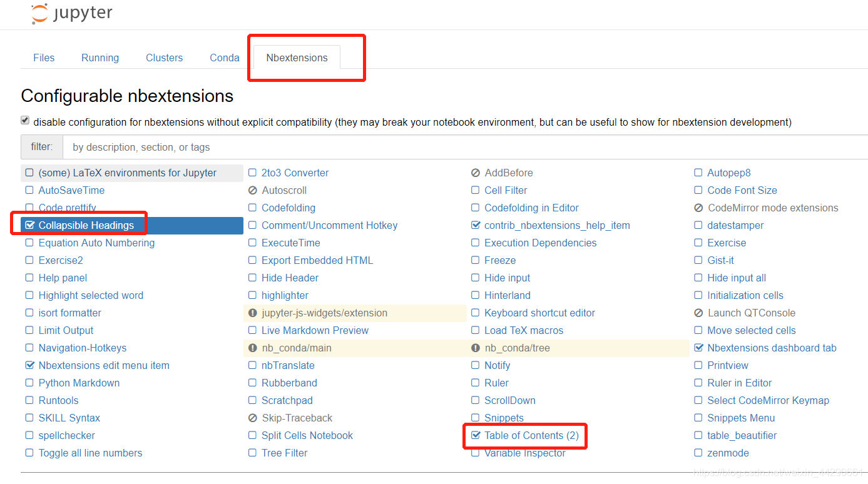Uncheck contrib_nbextensions_help_item checkbox

pos(476,225)
